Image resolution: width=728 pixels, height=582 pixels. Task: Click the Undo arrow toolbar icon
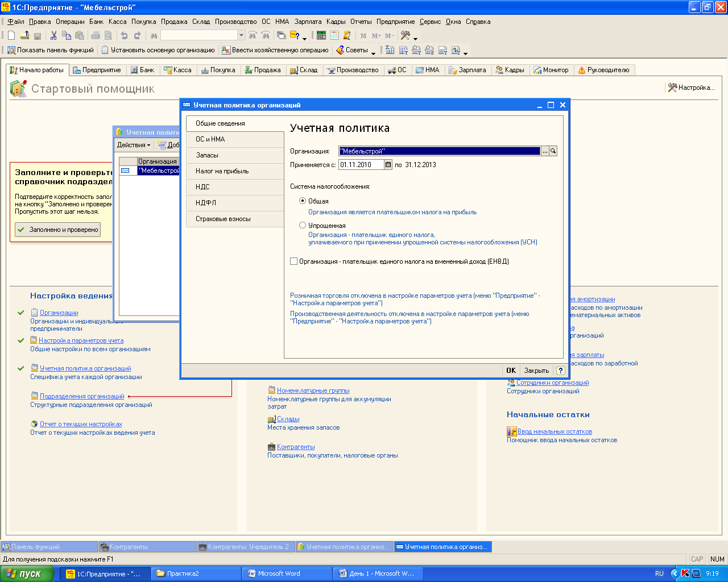pos(124,35)
